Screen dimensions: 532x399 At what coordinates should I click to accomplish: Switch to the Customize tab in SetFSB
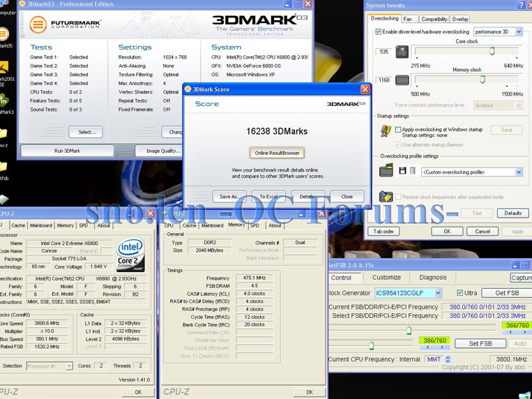click(386, 278)
